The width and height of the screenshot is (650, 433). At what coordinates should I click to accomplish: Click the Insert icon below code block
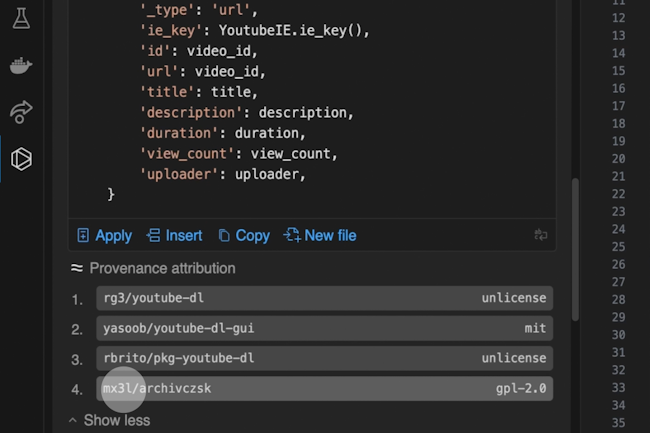(x=153, y=236)
